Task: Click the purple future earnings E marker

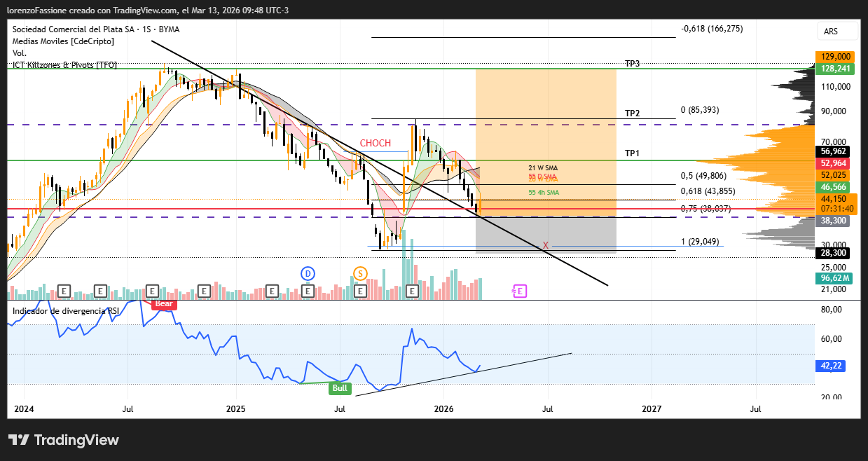Action: [x=520, y=291]
